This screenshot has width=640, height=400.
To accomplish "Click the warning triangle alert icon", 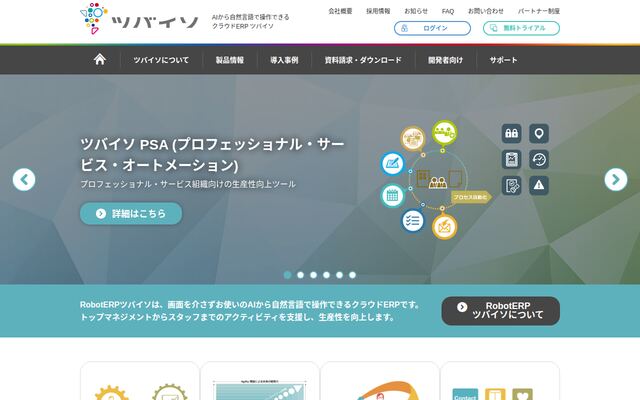I will point(539,186).
